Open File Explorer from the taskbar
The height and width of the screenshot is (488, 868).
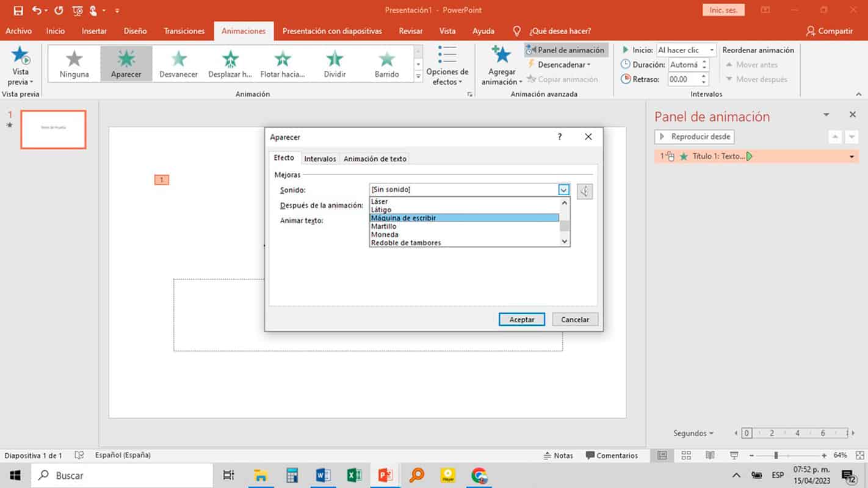[x=261, y=475]
